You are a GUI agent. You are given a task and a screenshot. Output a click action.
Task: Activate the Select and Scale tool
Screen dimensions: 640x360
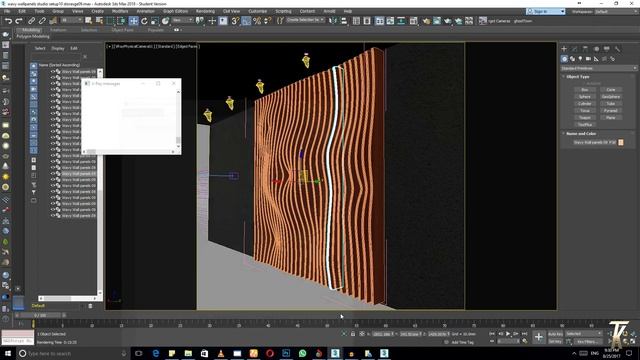click(155, 21)
